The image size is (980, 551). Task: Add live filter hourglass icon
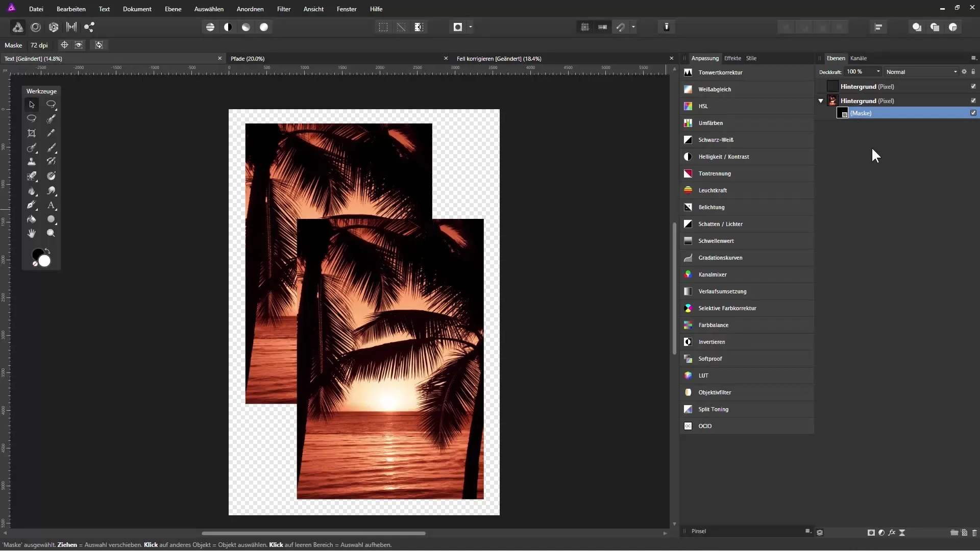(902, 533)
